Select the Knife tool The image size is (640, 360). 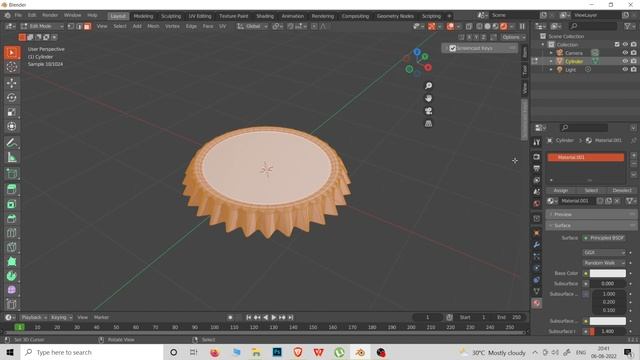coord(11,247)
